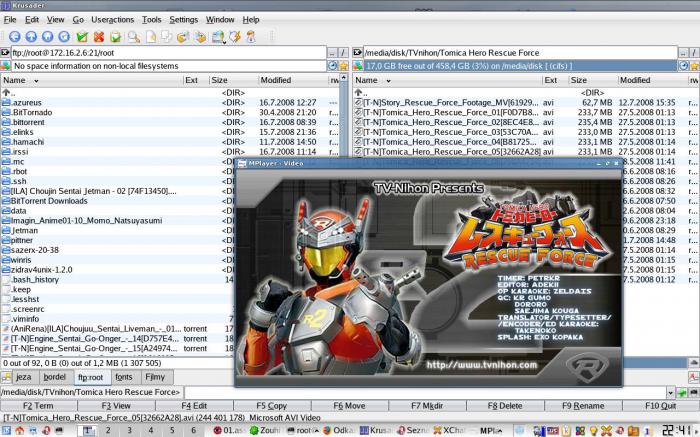Click the F6 Move function button
This screenshot has height=437, width=700.
[x=349, y=406]
